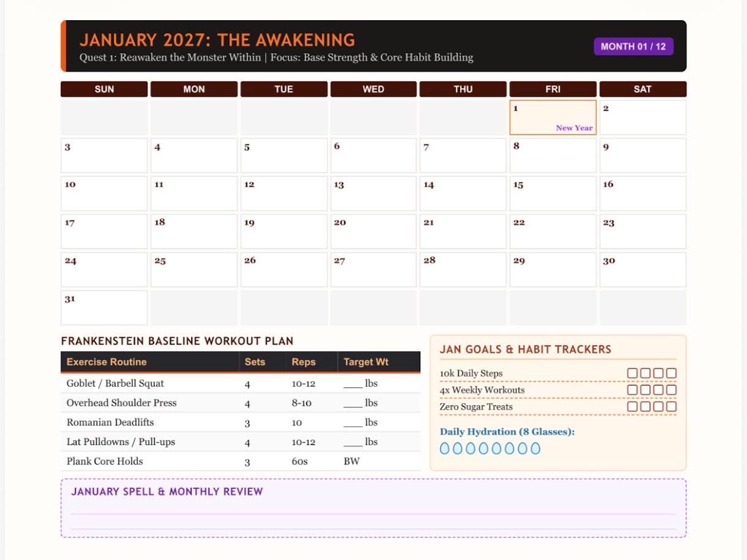Select the SUN column header

point(104,89)
